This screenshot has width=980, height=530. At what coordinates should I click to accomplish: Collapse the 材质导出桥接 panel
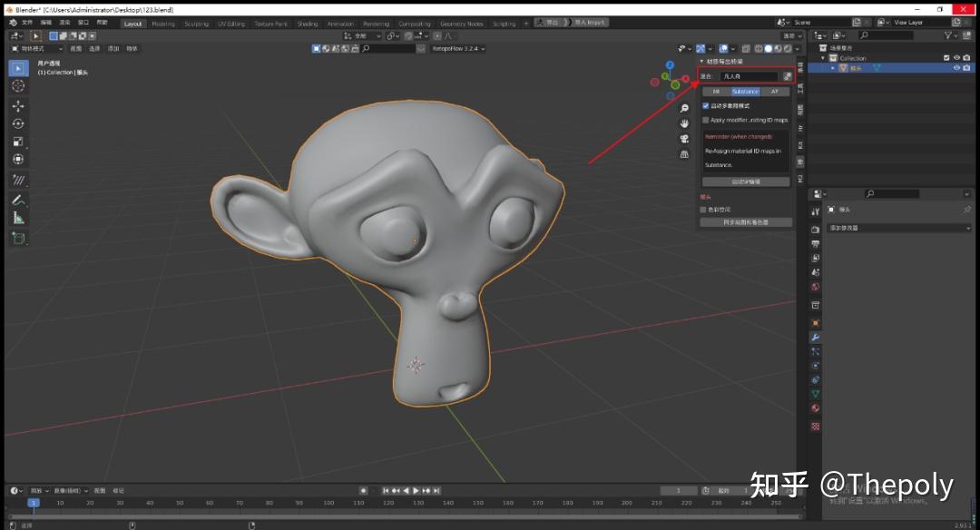coord(701,62)
